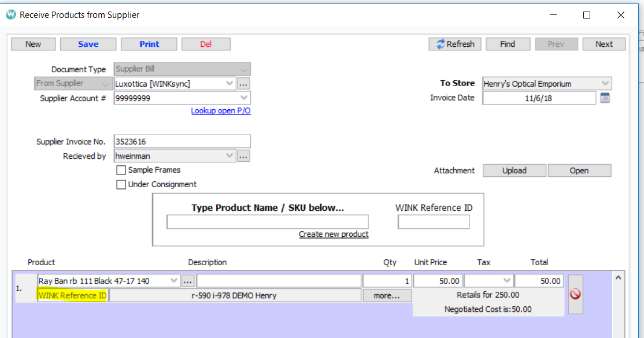Click the ellipsis button beside Luxottica supplier
This screenshot has height=338, width=644.
243,83
